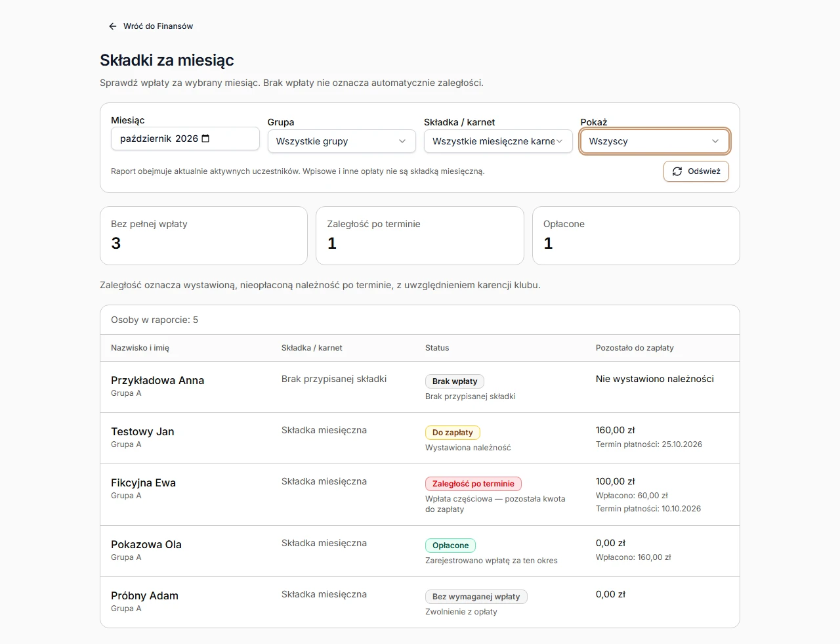Viewport: 840px width, 644px height.
Task: Open the Przykładowa Anna row
Action: pyautogui.click(x=420, y=387)
